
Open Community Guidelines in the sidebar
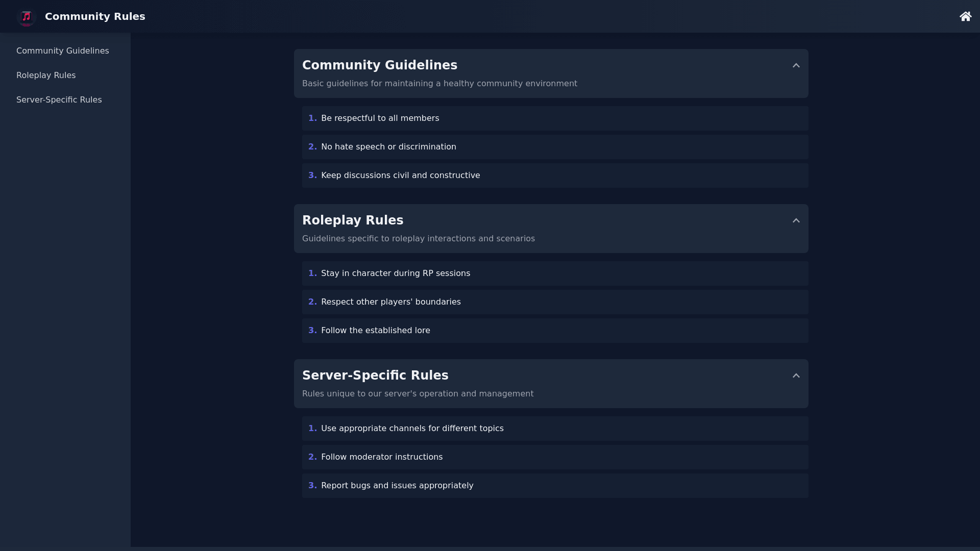click(62, 51)
